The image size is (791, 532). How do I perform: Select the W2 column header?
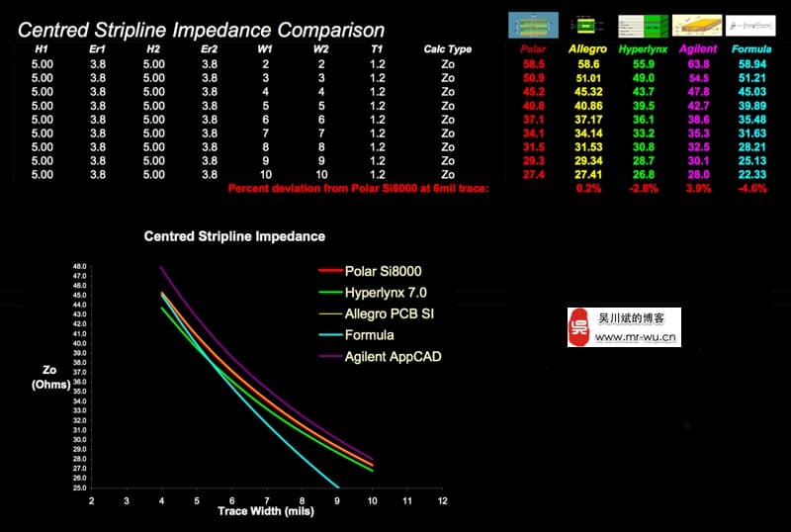coord(320,49)
